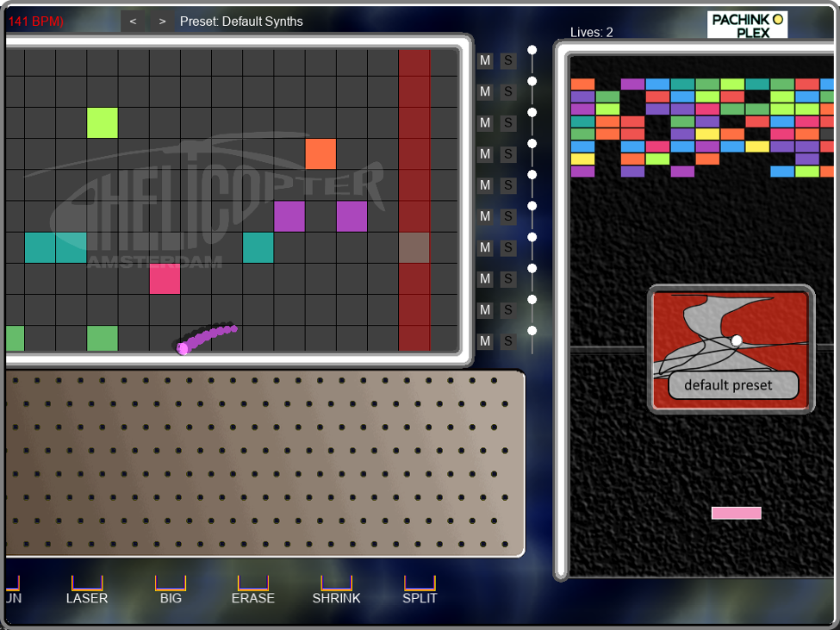Screen dimensions: 840x630
Task: Click the pink breakout paddle
Action: click(736, 513)
